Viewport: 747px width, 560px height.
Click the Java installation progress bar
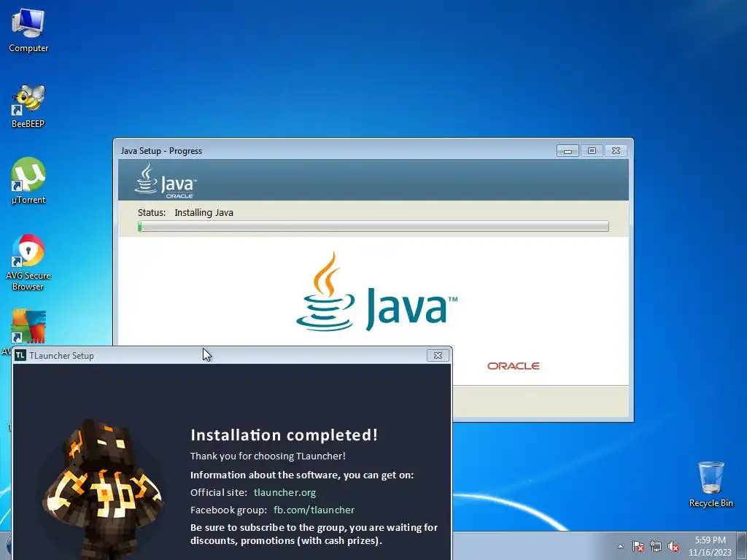pos(373,226)
